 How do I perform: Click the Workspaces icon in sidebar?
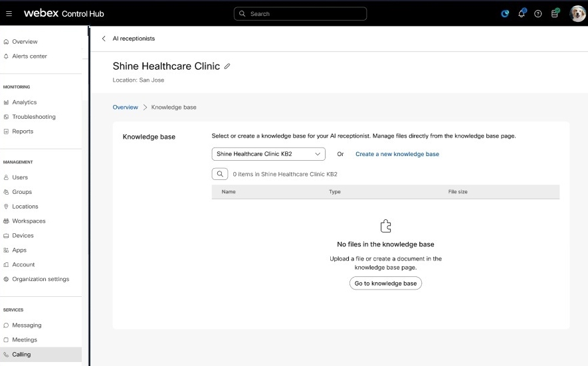6,221
